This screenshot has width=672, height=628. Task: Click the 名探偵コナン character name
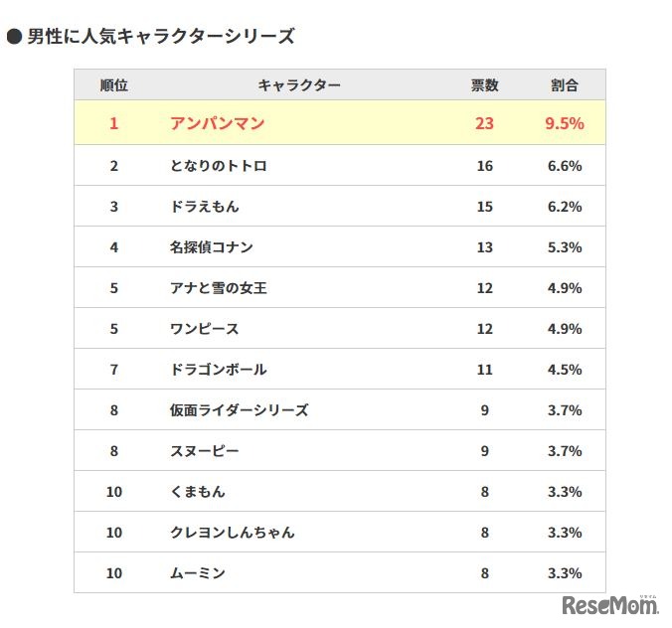pos(211,247)
